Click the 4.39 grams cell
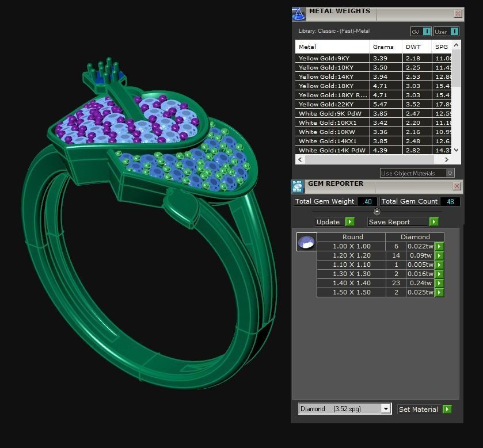This screenshot has height=448, width=483. point(386,150)
